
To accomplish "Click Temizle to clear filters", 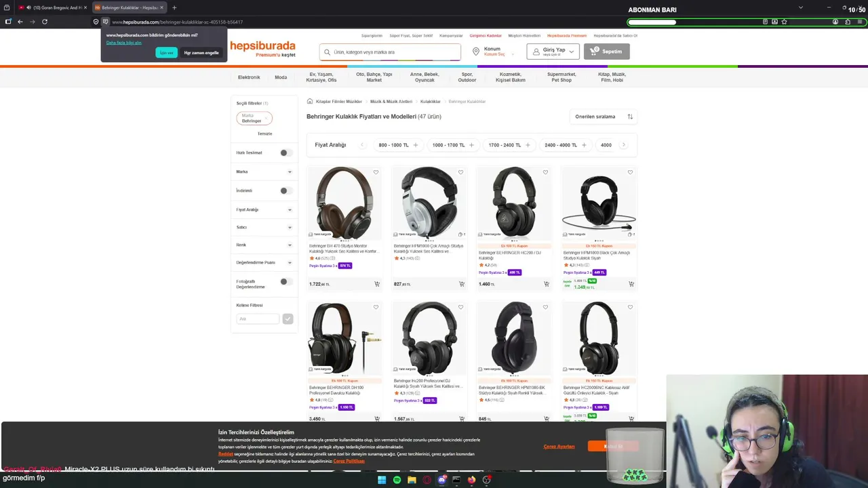I will point(264,134).
